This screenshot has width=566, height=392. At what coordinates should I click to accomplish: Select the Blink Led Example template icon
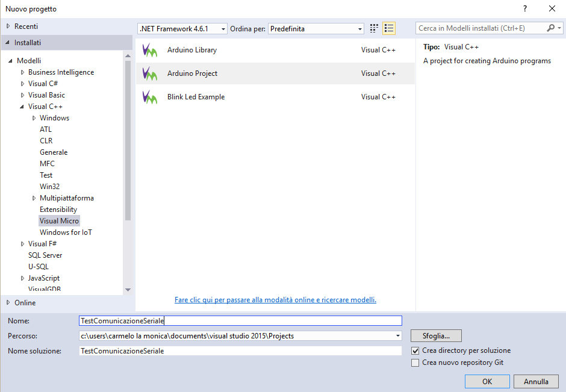150,97
